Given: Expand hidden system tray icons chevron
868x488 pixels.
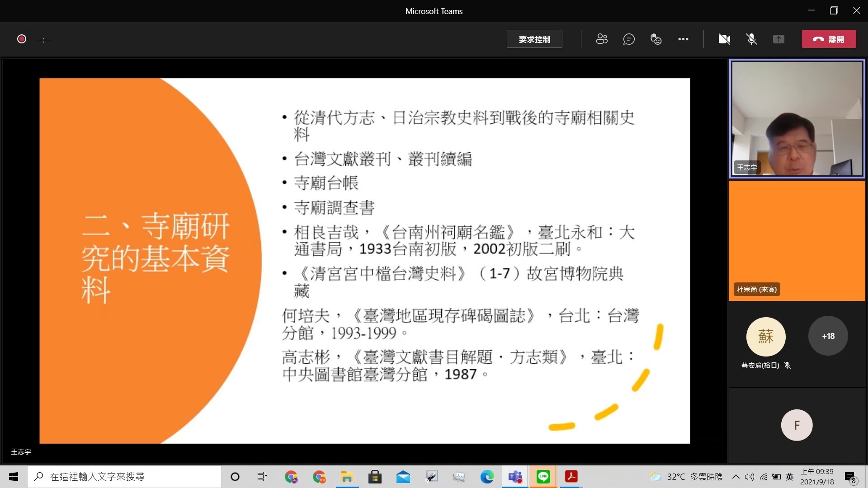Looking at the screenshot, I should coord(736,477).
